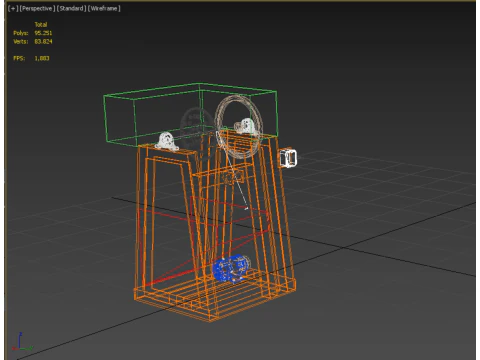The width and height of the screenshot is (480, 360).
Task: Open the [Standard] viewport quality menu
Action: [71, 8]
